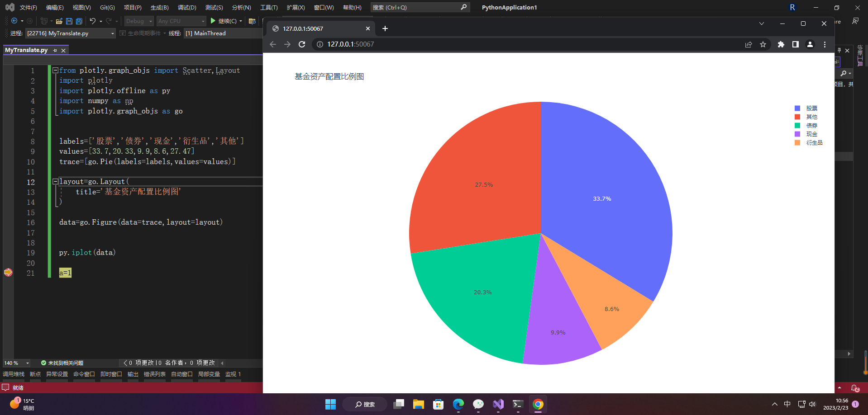The height and width of the screenshot is (415, 868).
Task: Reload the 127.0.0.1:50067 page
Action: pos(302,44)
